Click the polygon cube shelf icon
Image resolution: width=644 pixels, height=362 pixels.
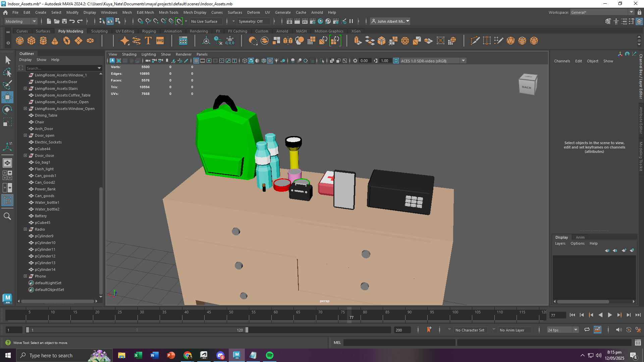click(x=32, y=41)
